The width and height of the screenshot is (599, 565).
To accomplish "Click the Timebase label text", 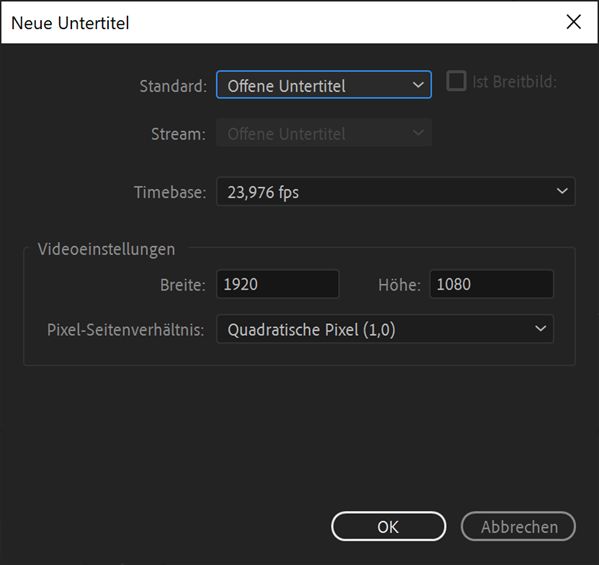I will pos(170,192).
